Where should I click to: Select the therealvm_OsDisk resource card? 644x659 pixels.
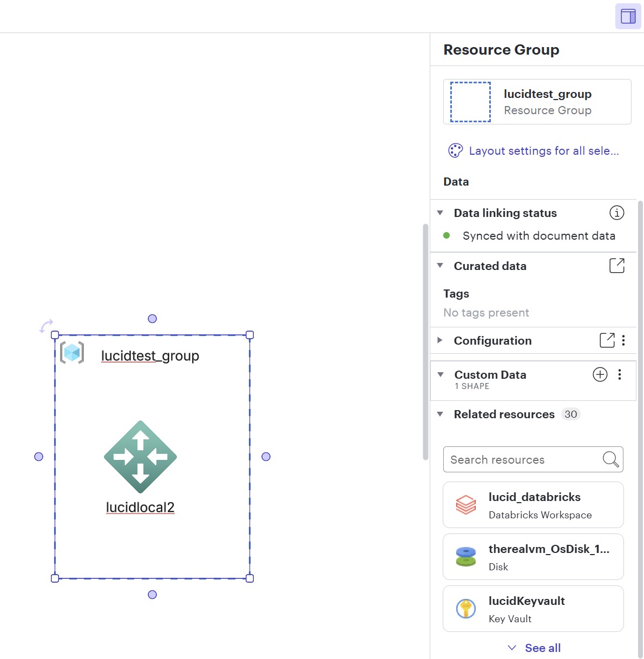click(x=533, y=557)
